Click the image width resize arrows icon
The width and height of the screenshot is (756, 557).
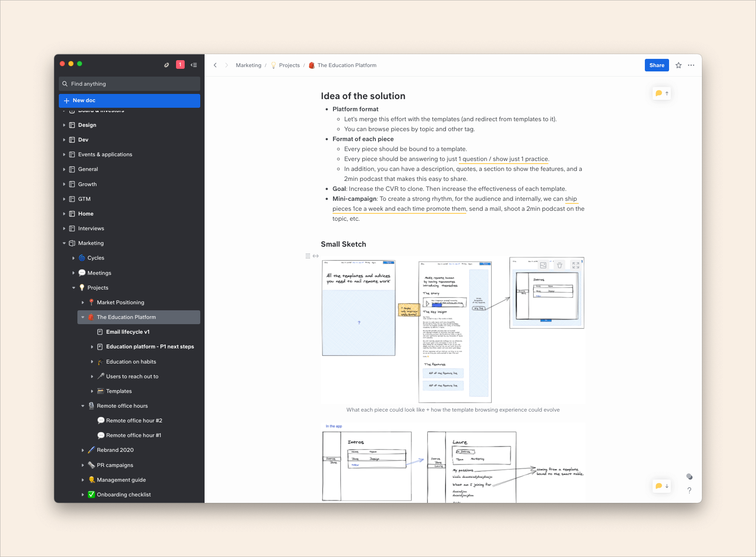(316, 256)
